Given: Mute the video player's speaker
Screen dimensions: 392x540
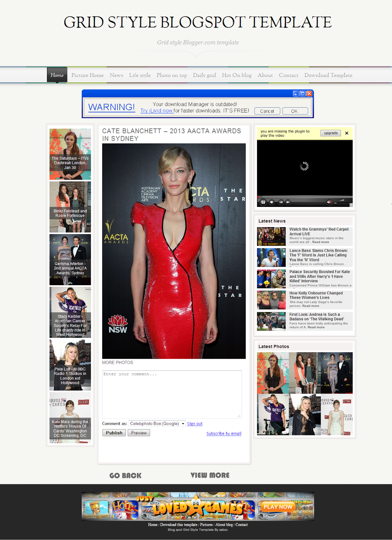Looking at the screenshot, I should pos(329,202).
